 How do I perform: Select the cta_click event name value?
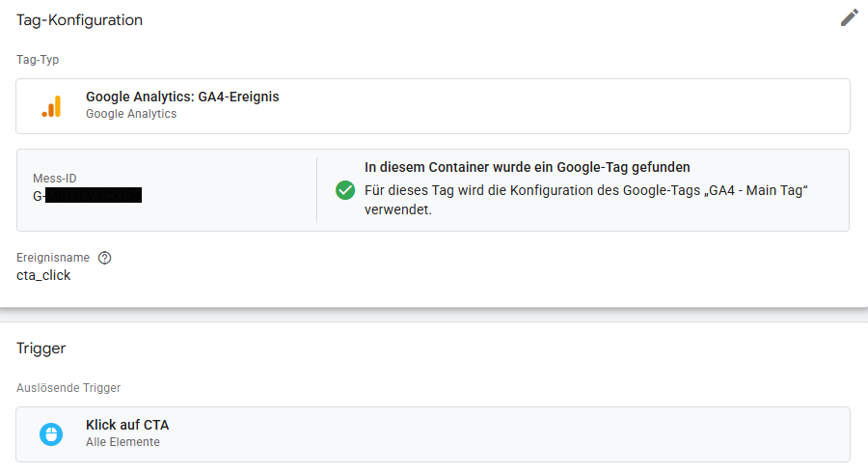pos(43,275)
